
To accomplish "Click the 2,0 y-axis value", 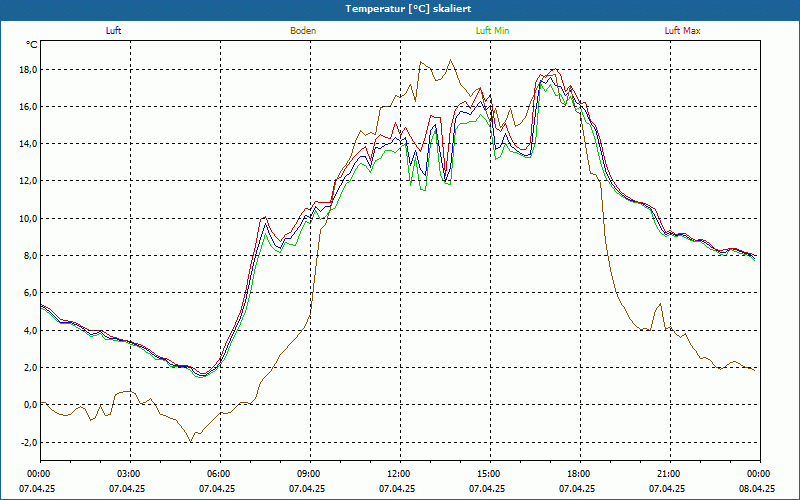I will (x=30, y=368).
